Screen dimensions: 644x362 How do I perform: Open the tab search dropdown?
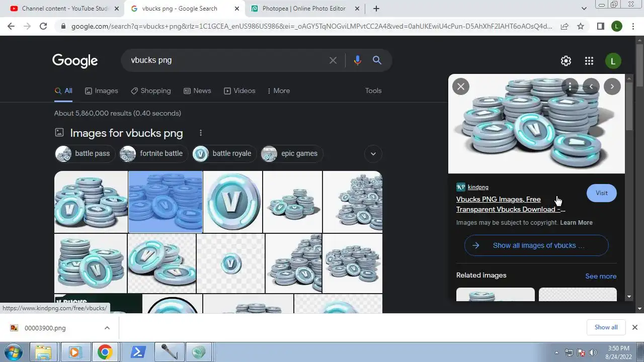[584, 9]
